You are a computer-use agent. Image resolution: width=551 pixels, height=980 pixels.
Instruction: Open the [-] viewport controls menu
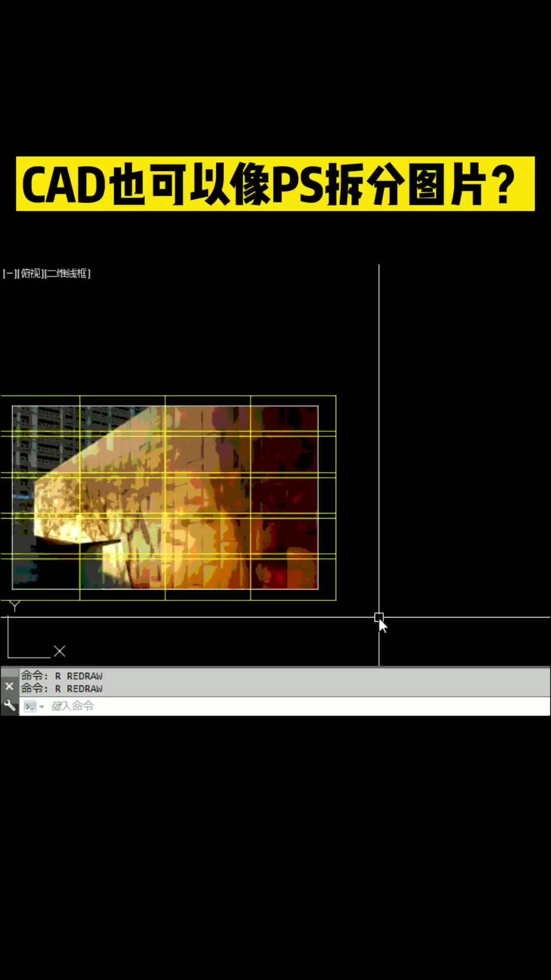point(9,274)
